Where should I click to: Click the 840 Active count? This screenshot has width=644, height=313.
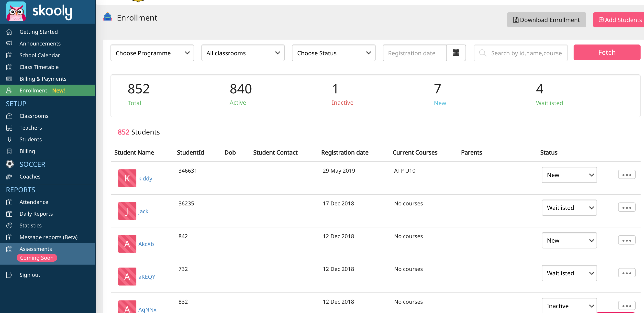point(241,89)
